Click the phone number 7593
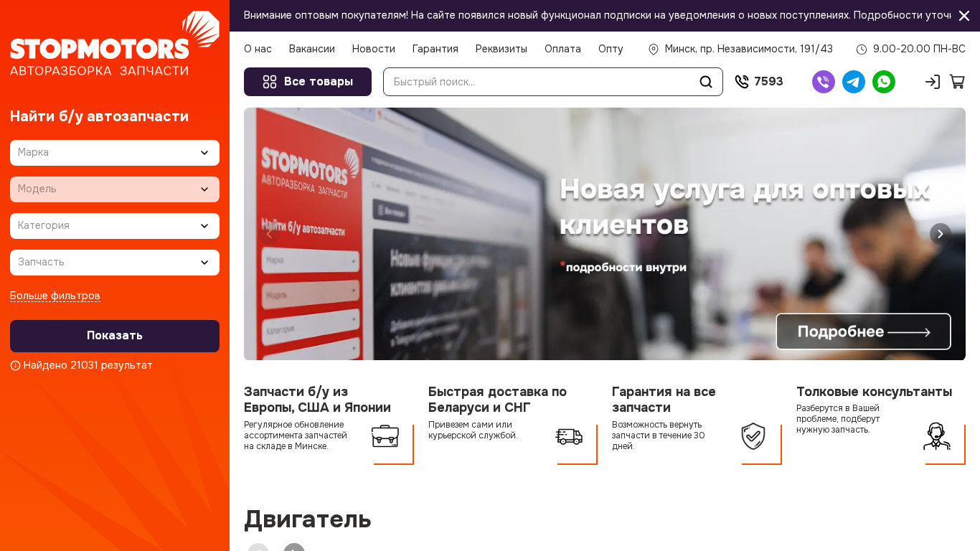980x551 pixels. click(768, 82)
